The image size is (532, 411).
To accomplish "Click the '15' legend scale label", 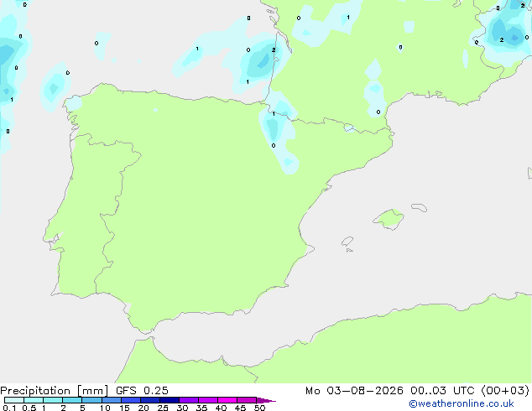I will [124, 408].
